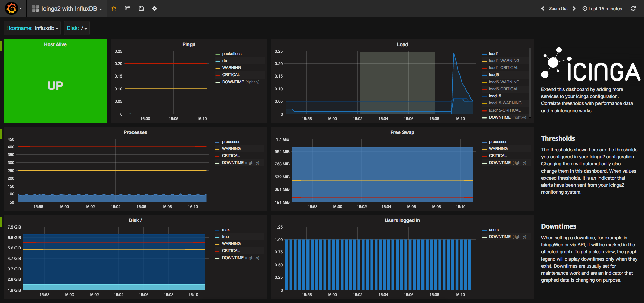The width and height of the screenshot is (644, 303).
Task: Toggle users series in Users legend
Action: coord(494,230)
